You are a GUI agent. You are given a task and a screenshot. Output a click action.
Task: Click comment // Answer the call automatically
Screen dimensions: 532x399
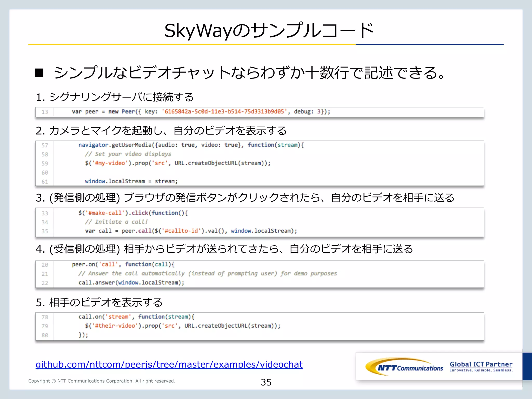tap(207, 274)
